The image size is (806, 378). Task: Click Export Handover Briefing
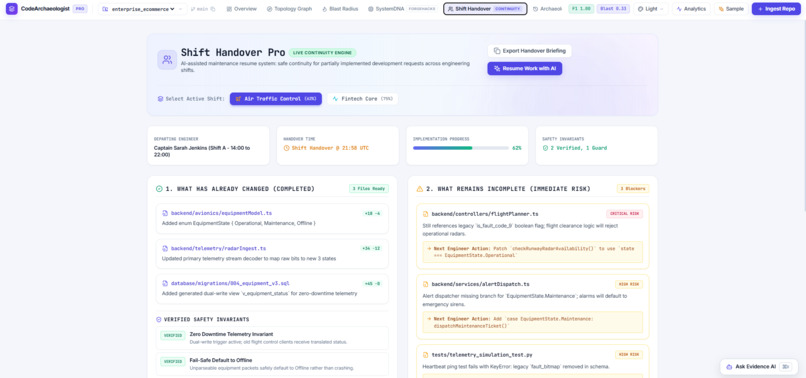click(529, 50)
